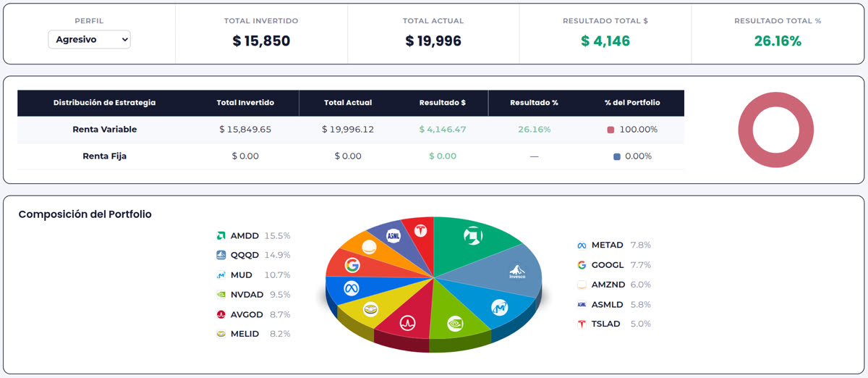The width and height of the screenshot is (868, 378).
Task: Click the Composición del Portfolio heading
Action: (85, 214)
